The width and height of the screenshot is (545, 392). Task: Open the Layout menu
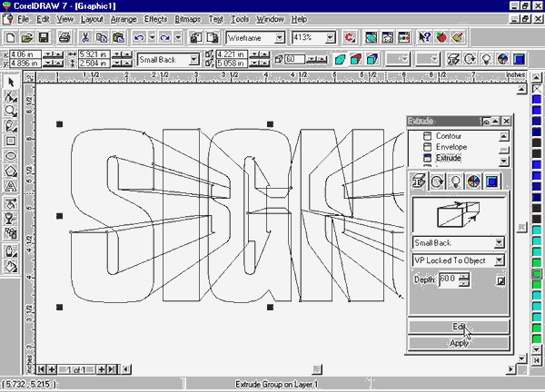click(x=92, y=19)
